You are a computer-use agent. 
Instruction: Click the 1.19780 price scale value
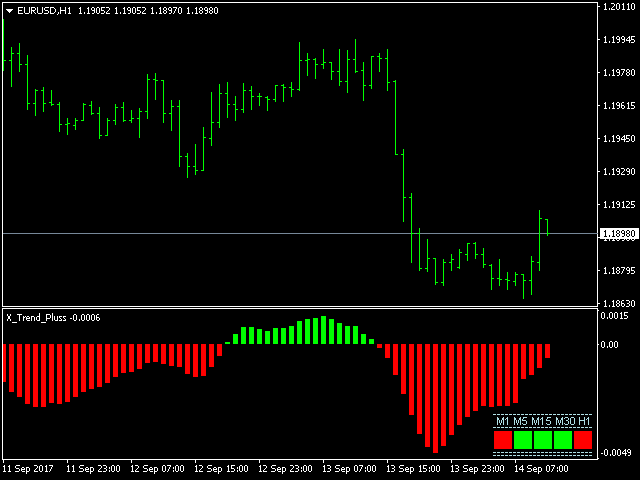tap(619, 73)
